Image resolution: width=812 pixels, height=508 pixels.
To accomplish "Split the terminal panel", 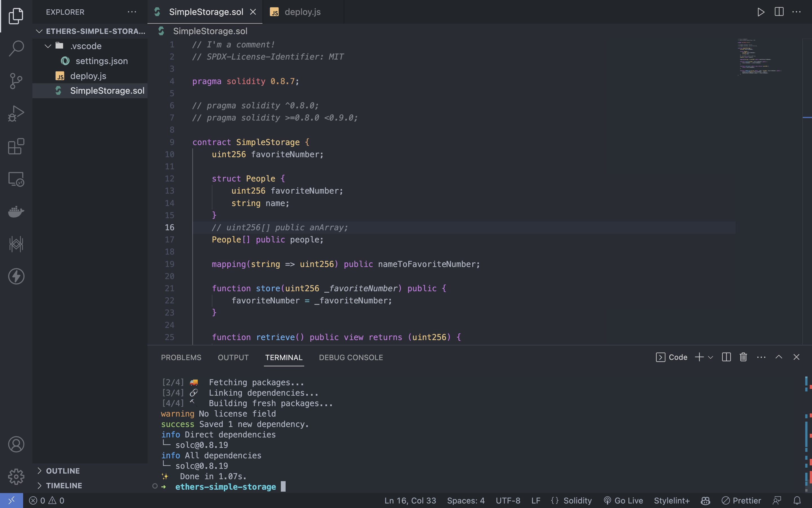I will (726, 357).
